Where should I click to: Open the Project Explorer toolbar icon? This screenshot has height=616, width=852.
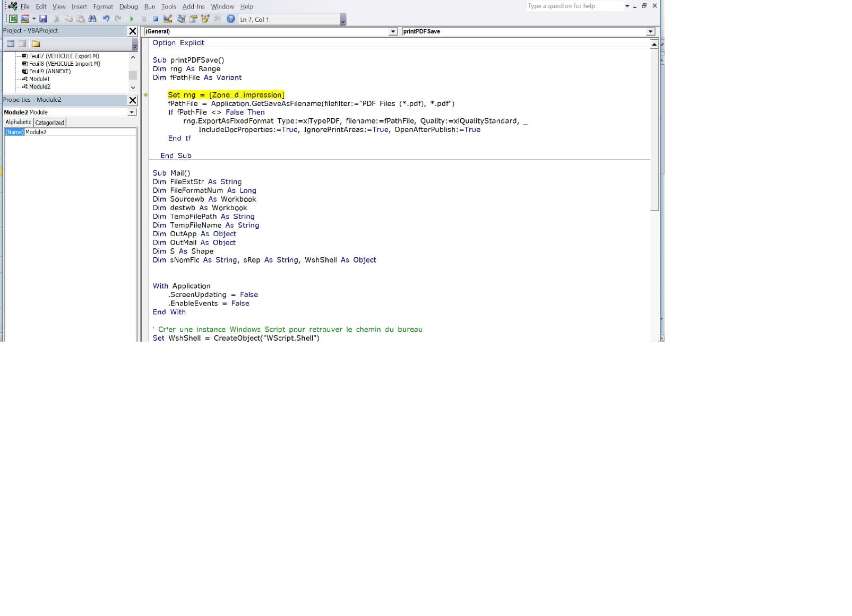pos(181,19)
